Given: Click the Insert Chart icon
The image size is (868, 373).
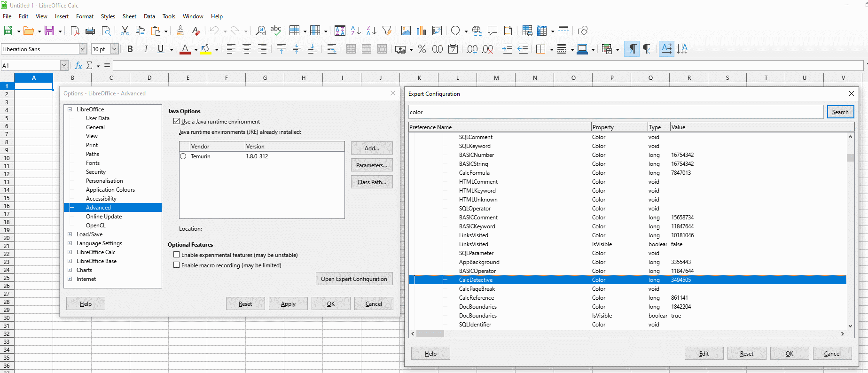Looking at the screenshot, I should pos(422,31).
